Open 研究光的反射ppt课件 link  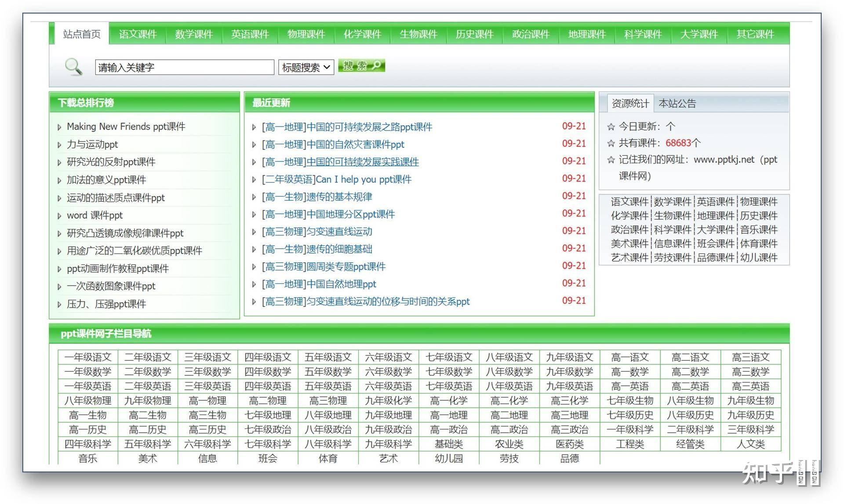(111, 162)
